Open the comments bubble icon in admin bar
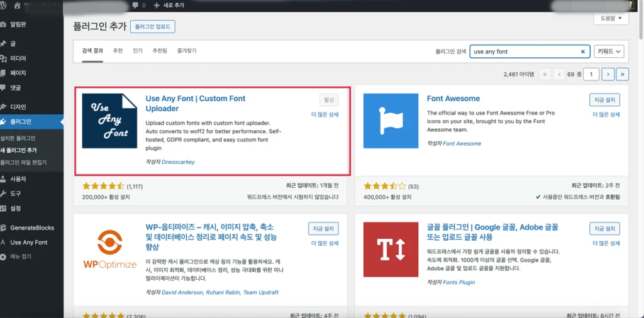This screenshot has width=644, height=318. pyautogui.click(x=136, y=5)
